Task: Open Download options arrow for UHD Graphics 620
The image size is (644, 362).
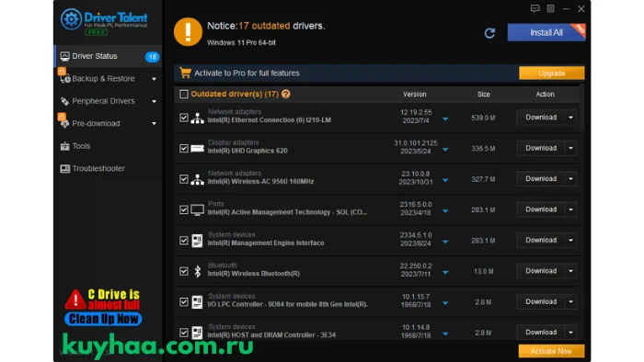Action: [x=571, y=149]
